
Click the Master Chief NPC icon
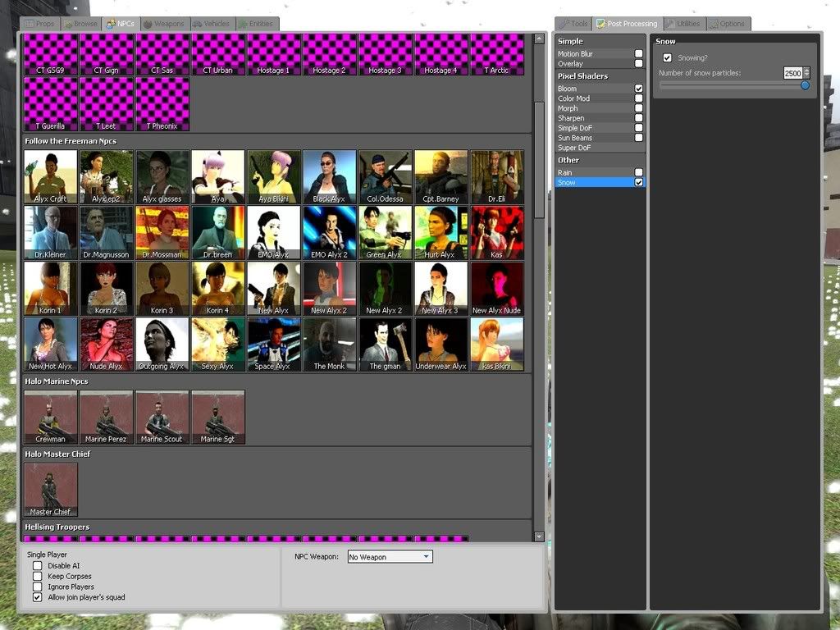(x=51, y=489)
